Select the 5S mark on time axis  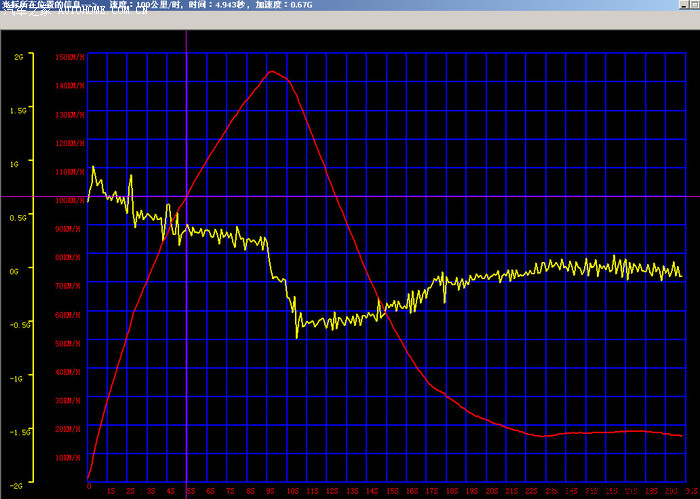[x=190, y=491]
